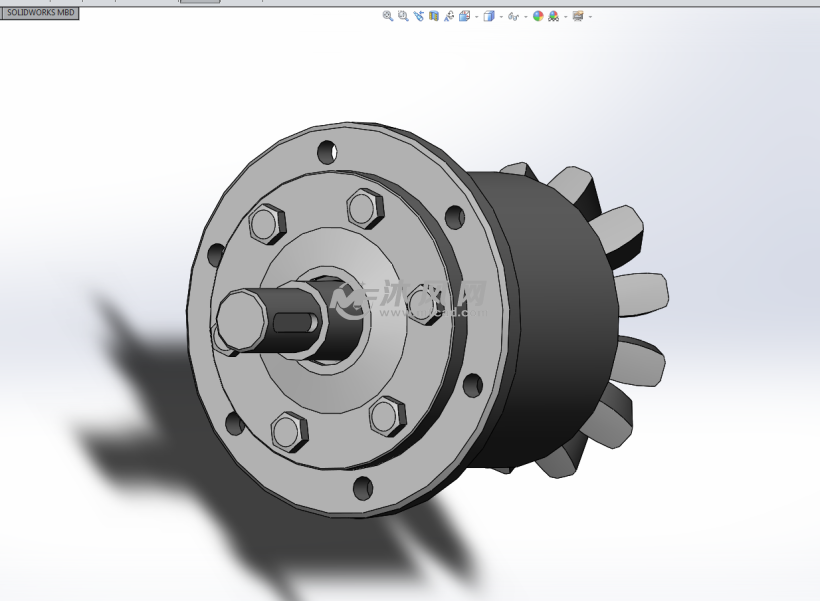Select the Zoom to Area tool
This screenshot has width=820, height=601.
click(403, 16)
